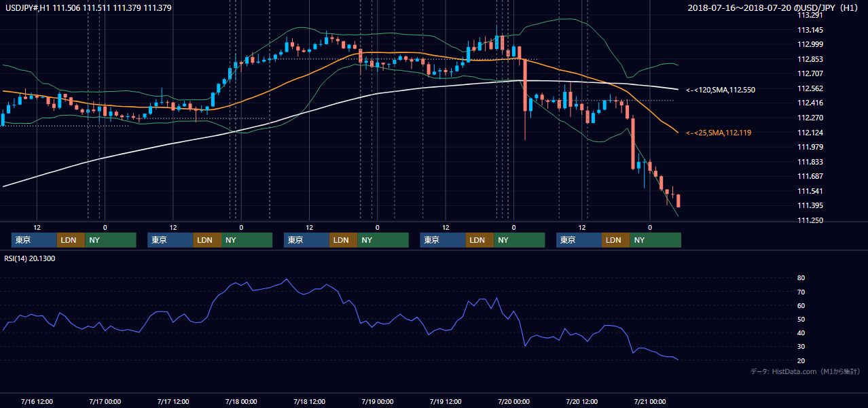Screen dimensions: 868x408
Task: Click the 111.687 price axis label
Action: 810,176
